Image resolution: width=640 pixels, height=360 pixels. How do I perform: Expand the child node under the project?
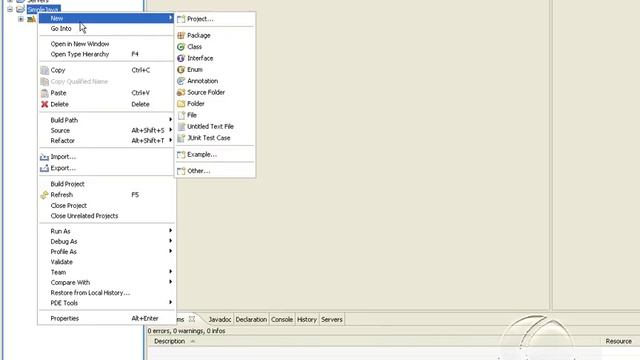[21, 19]
